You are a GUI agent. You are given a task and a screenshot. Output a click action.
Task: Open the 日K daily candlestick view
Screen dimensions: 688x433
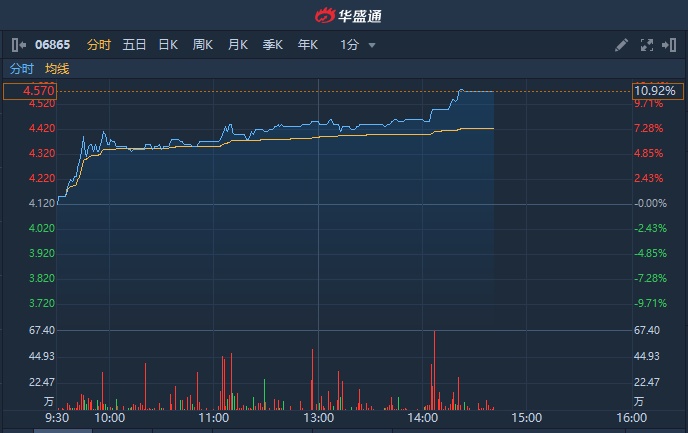point(168,45)
